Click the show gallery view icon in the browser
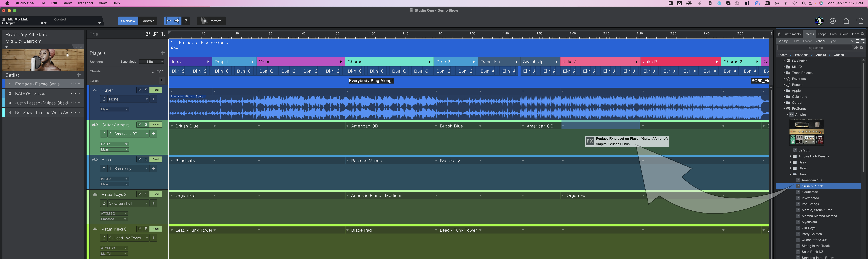This screenshot has height=259, width=868. click(x=858, y=41)
